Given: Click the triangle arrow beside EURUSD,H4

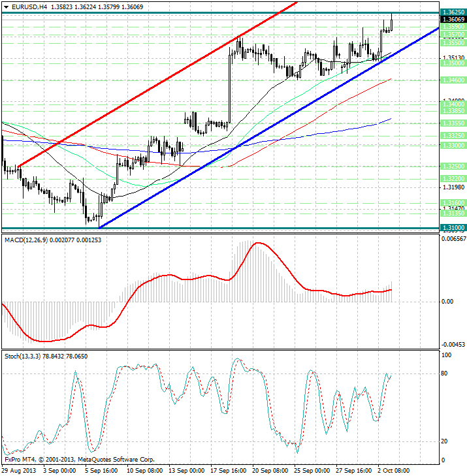Looking at the screenshot, I should 6,7.
